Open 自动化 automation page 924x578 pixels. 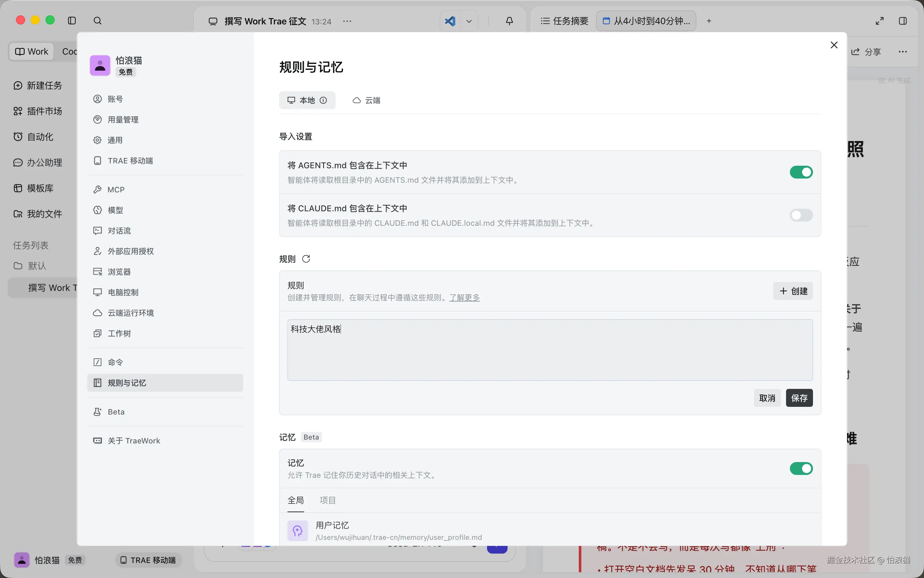click(x=33, y=137)
